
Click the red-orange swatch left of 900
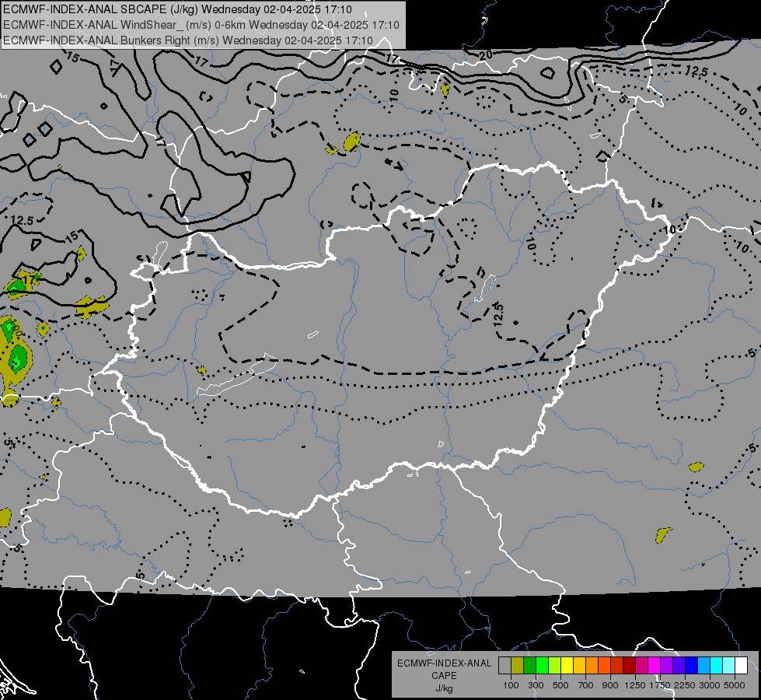(604, 666)
